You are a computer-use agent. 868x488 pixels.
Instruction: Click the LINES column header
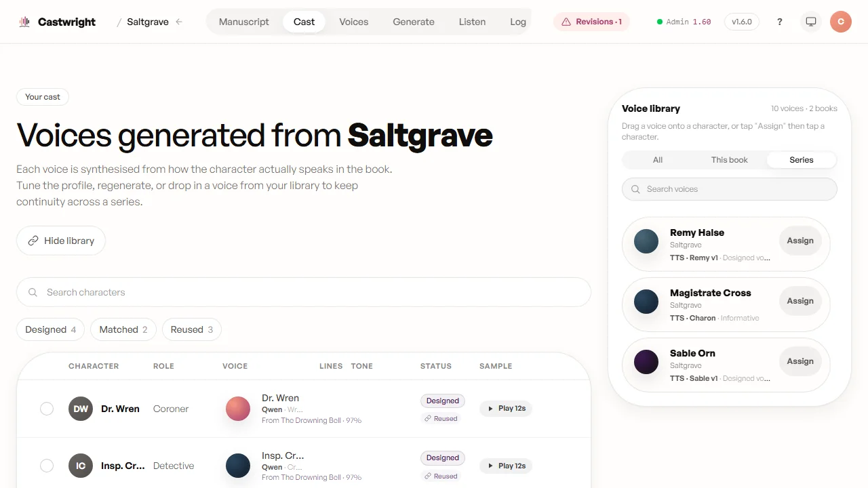click(331, 366)
